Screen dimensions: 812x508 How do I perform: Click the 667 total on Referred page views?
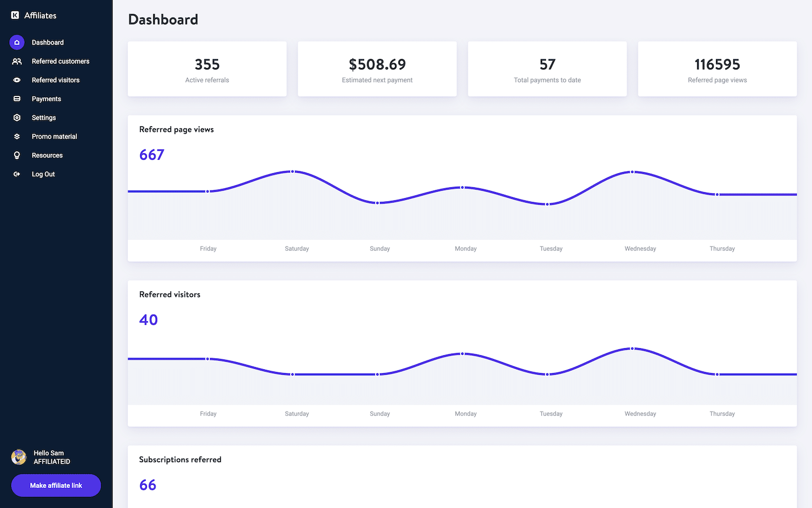[151, 155]
